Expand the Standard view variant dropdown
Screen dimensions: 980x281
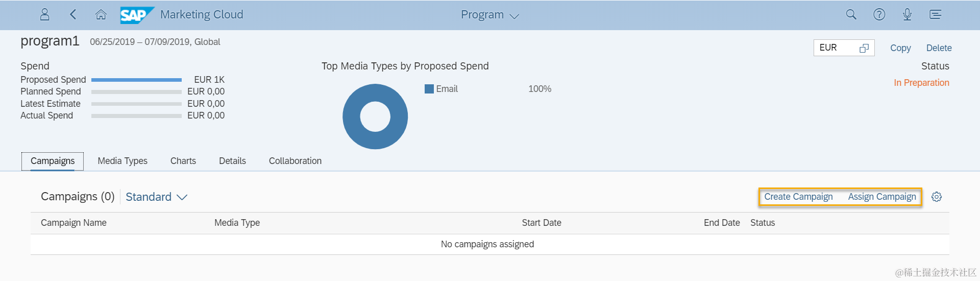coord(182,197)
